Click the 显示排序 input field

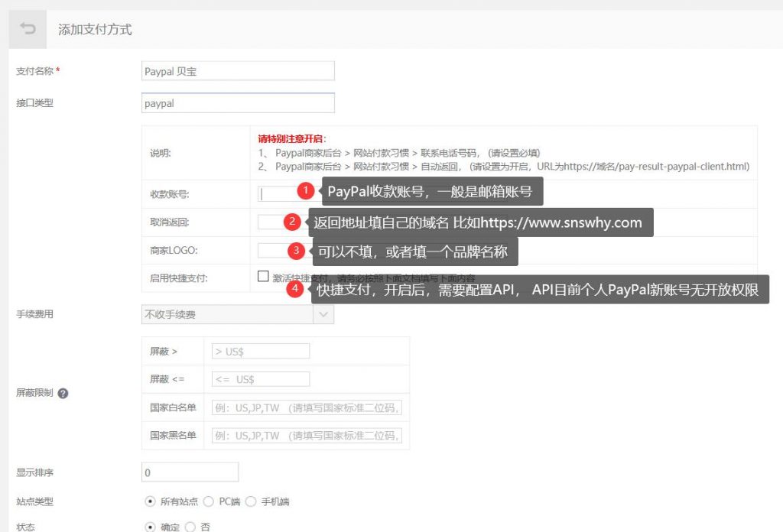pos(190,472)
